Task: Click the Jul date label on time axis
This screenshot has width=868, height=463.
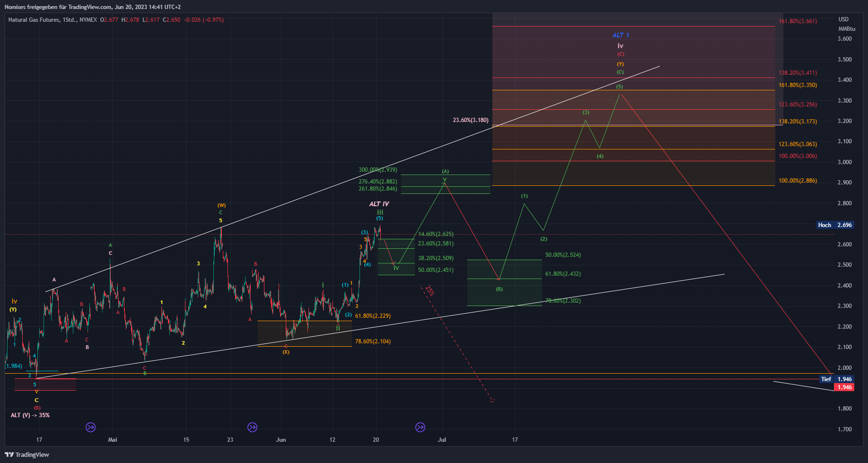Action: 442,440
